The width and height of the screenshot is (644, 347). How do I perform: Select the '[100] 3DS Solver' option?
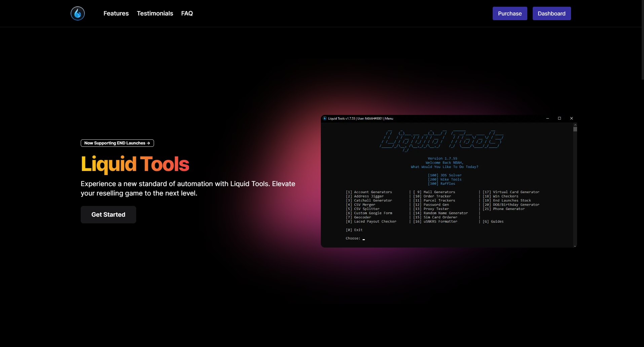pyautogui.click(x=445, y=175)
